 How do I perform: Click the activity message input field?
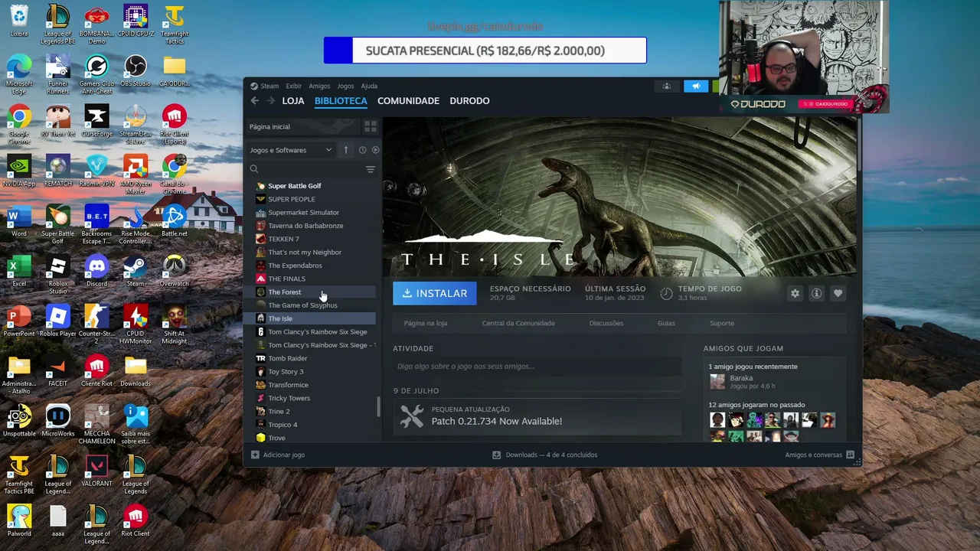pyautogui.click(x=537, y=367)
